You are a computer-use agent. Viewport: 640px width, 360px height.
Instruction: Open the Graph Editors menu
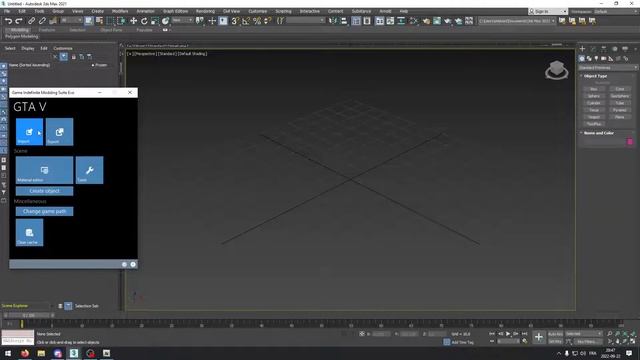point(176,11)
